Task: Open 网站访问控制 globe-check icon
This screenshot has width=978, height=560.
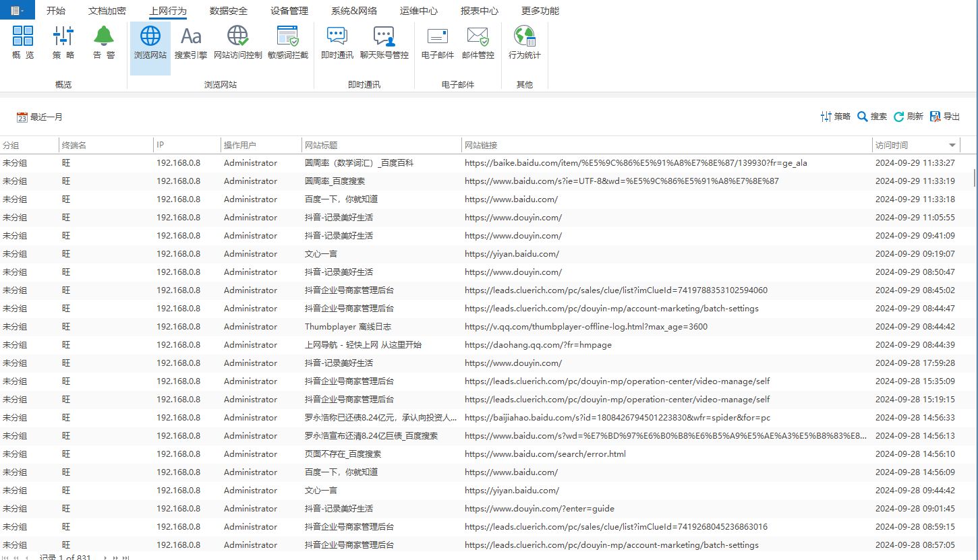Action: pyautogui.click(x=237, y=42)
